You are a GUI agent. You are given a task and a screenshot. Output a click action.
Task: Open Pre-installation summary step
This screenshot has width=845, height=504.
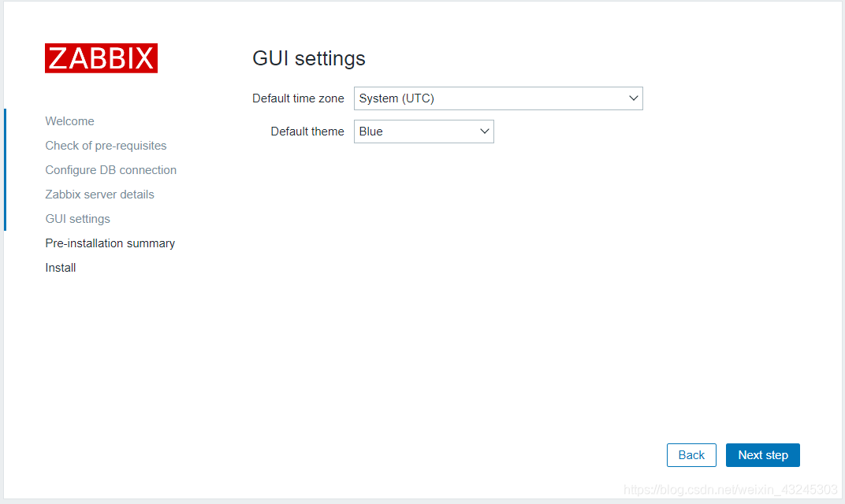(110, 243)
